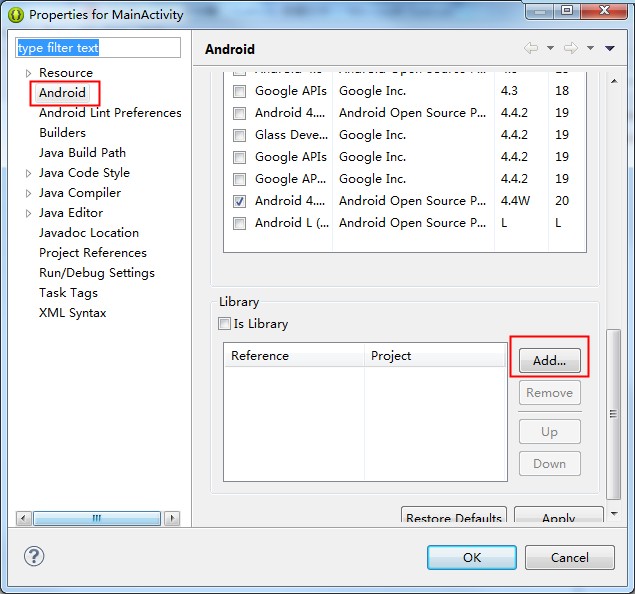Select the Java Editor item
635x594 pixels.
(x=71, y=213)
